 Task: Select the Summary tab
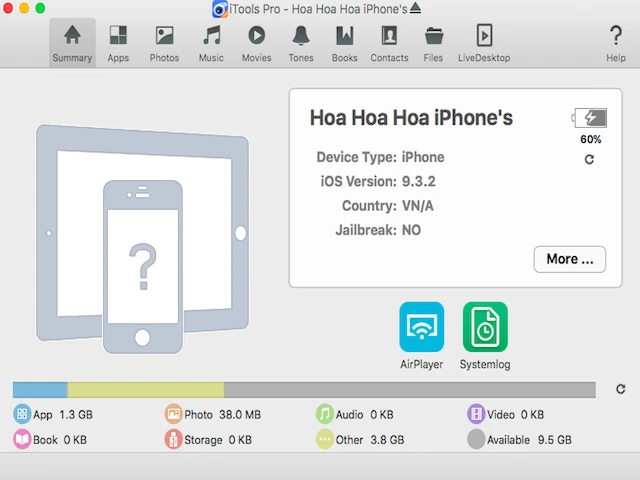[72, 43]
